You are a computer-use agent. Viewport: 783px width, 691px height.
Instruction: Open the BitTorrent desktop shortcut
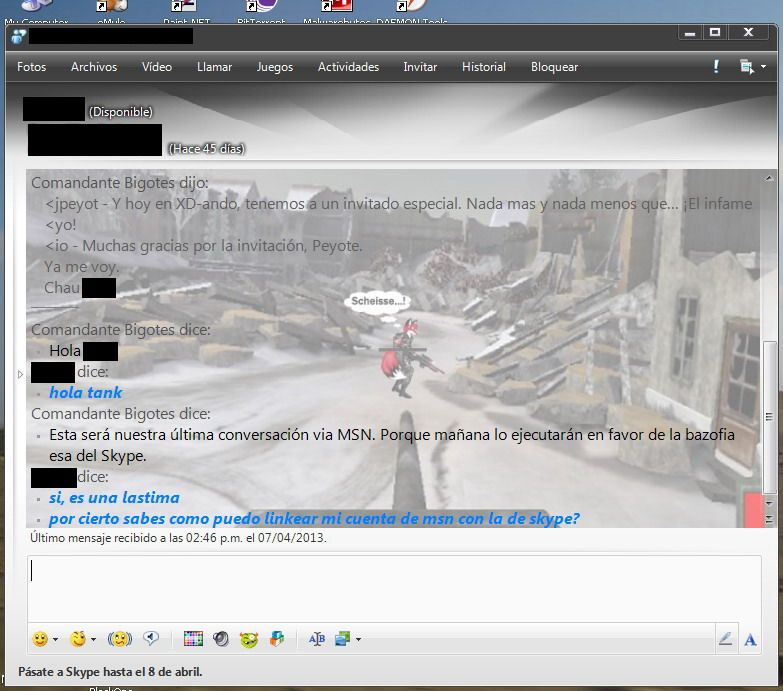pos(261,11)
